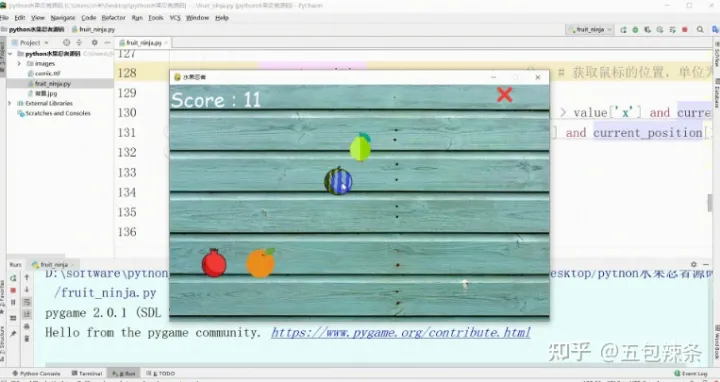720x382 pixels.
Task: Expand the images folder
Action: [19, 63]
